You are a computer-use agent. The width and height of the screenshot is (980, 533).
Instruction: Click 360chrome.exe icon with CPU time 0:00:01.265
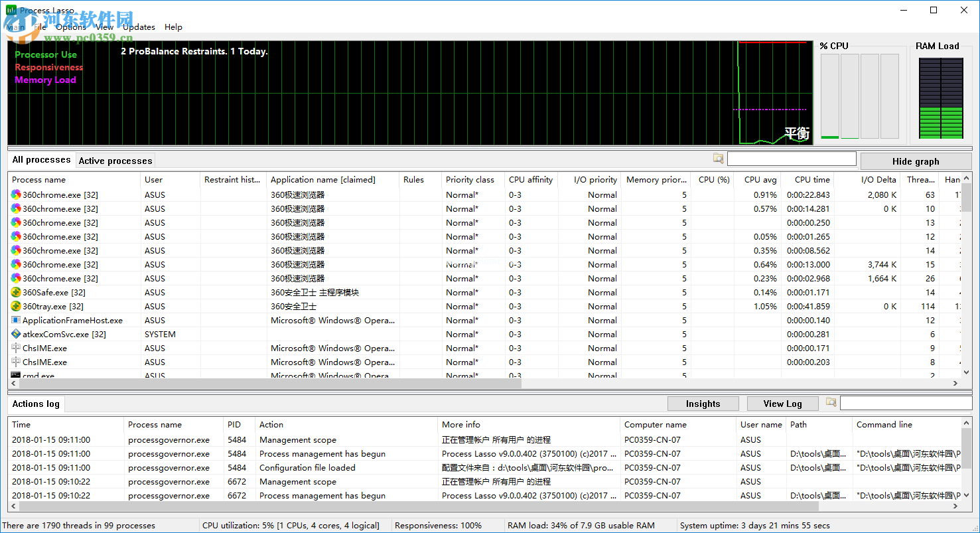pos(16,236)
